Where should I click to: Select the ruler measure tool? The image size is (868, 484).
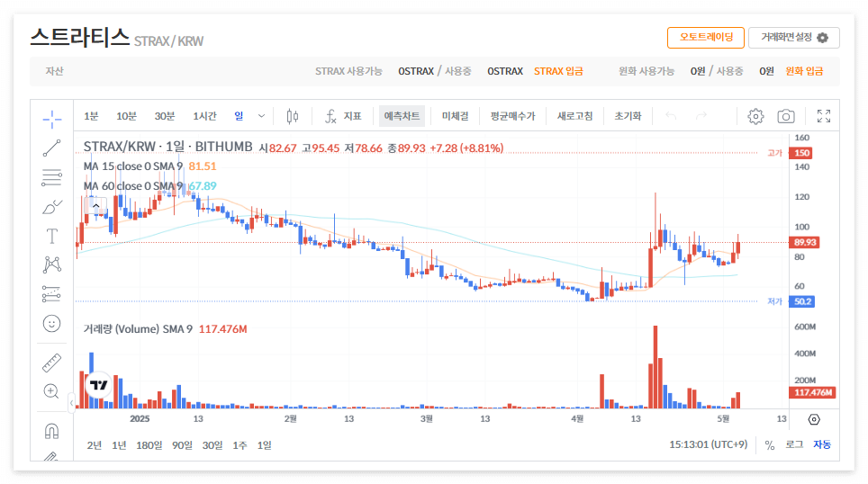click(52, 363)
